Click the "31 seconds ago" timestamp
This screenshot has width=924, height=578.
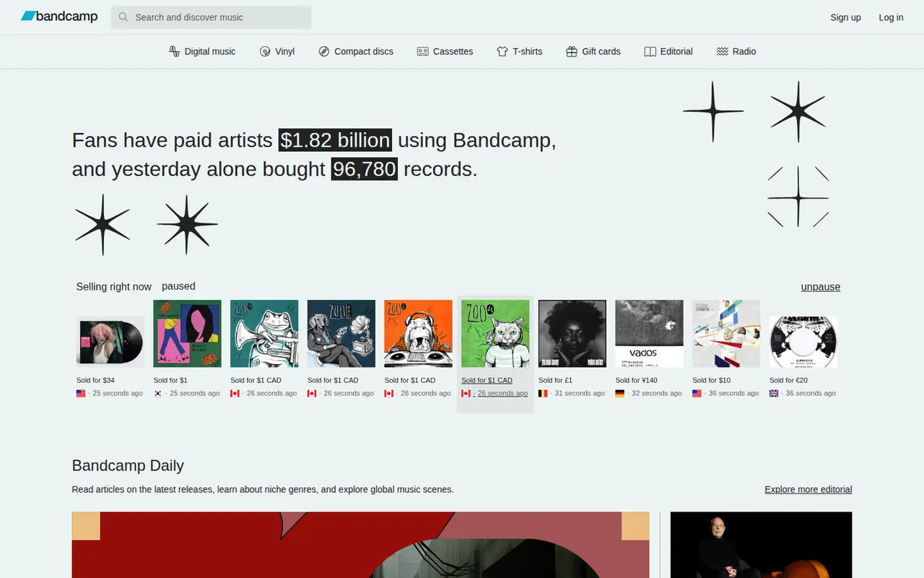pos(580,394)
